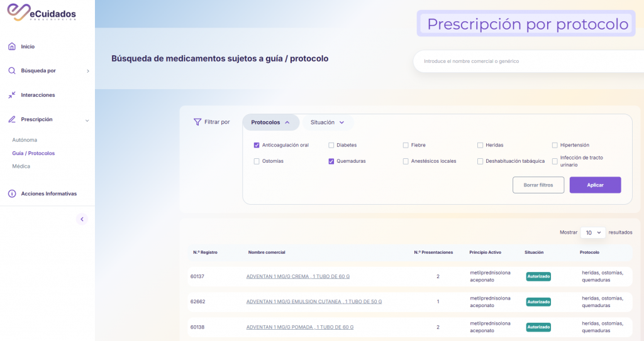Check the Heridas checkbox
The image size is (644, 341).
480,145
